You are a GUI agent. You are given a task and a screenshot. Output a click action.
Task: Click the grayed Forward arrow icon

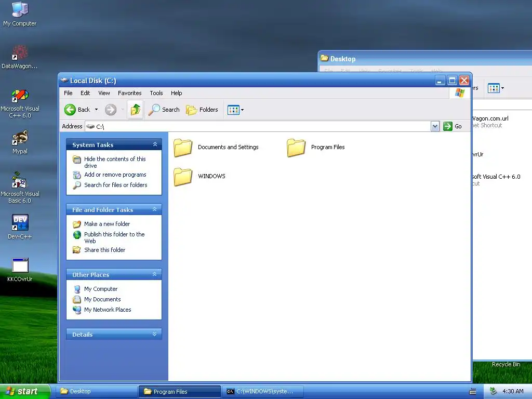pyautogui.click(x=111, y=110)
